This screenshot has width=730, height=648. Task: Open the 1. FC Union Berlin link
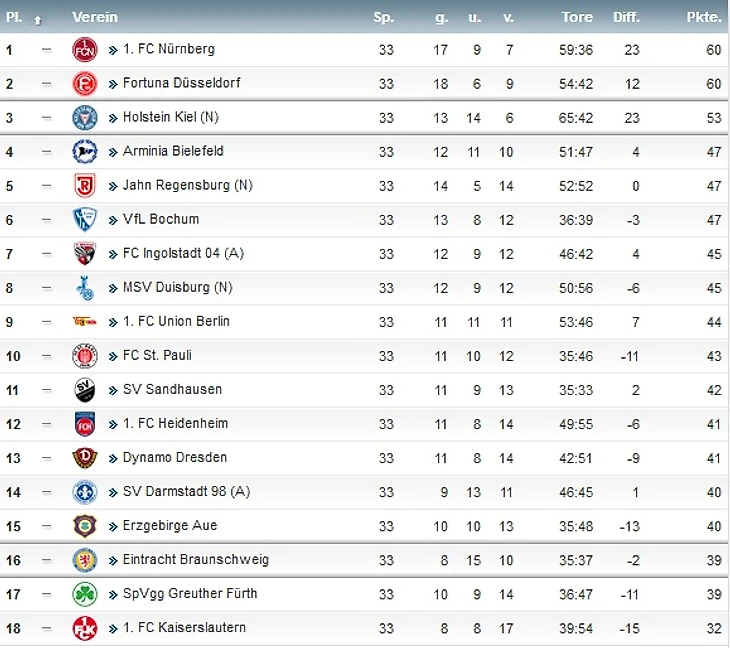176,321
